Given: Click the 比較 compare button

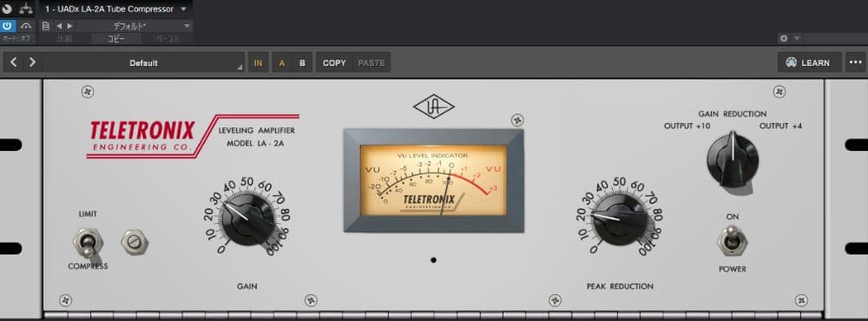Looking at the screenshot, I should pyautogui.click(x=64, y=39).
